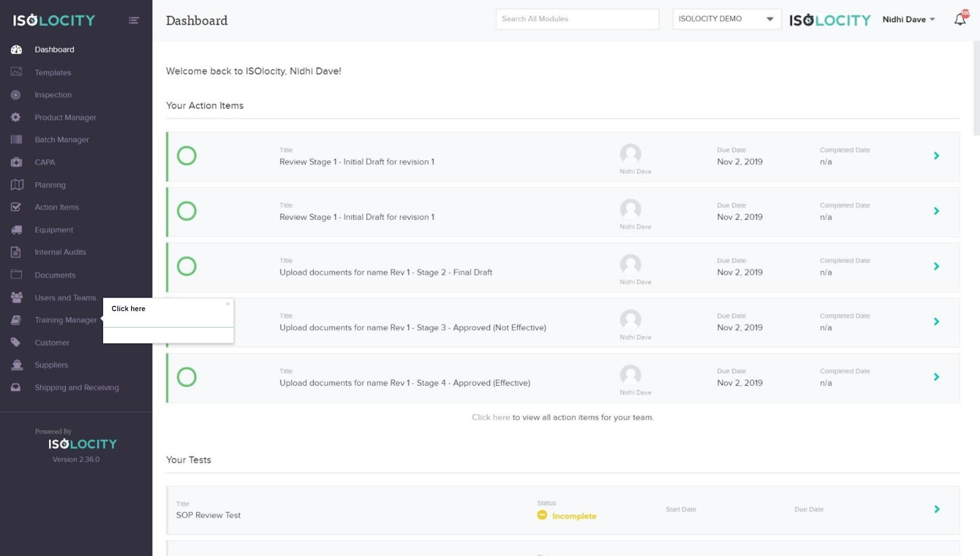Click the Inspection target icon

[x=16, y=95]
